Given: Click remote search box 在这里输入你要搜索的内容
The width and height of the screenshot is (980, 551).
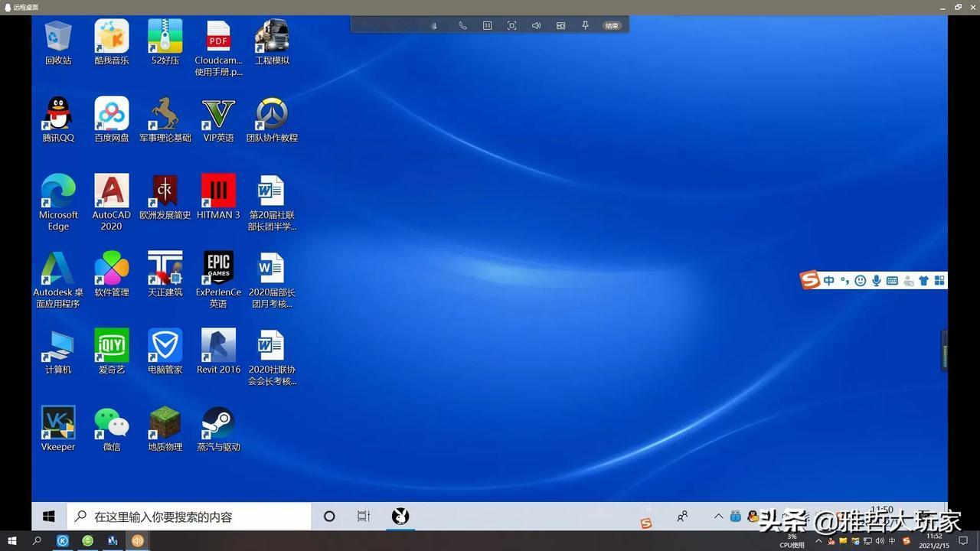Looking at the screenshot, I should click(x=189, y=517).
